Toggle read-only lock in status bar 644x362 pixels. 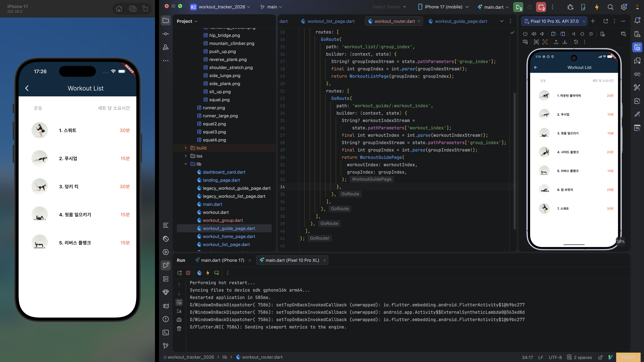pyautogui.click(x=600, y=357)
